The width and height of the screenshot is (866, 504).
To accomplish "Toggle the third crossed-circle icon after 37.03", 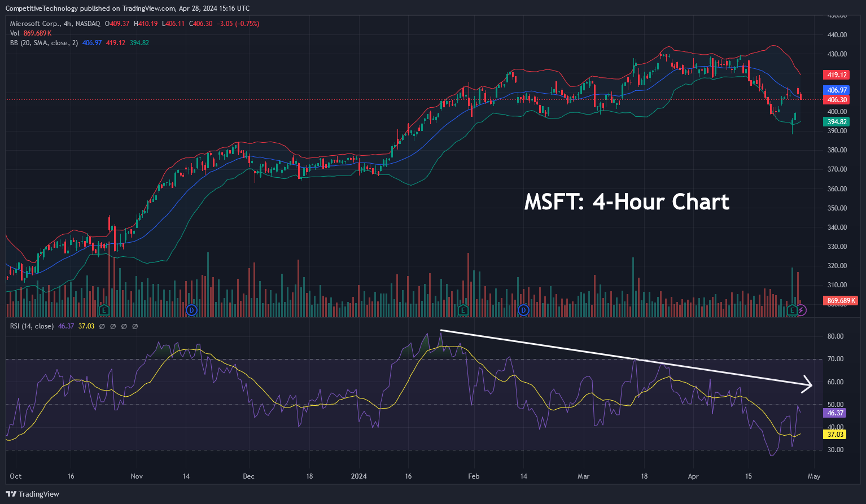I will (x=123, y=326).
